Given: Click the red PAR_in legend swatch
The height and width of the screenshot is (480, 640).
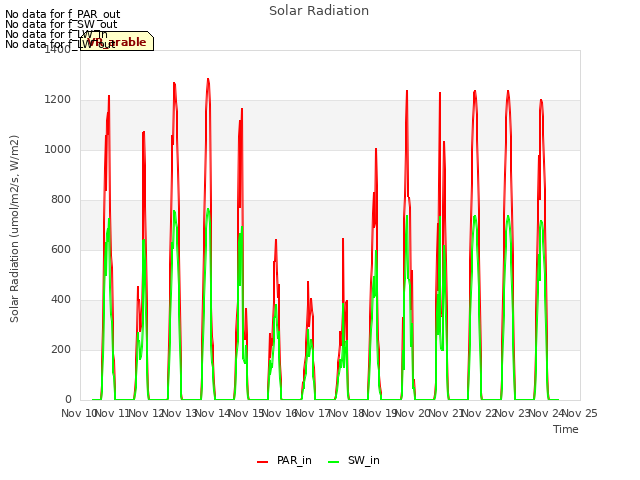Looking at the screenshot, I should pyautogui.click(x=262, y=462).
